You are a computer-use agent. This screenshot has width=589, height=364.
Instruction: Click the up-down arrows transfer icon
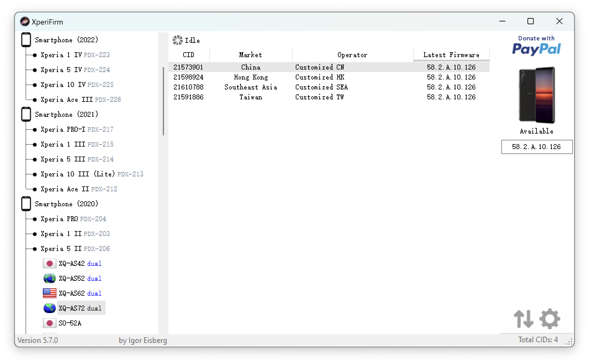tap(523, 319)
